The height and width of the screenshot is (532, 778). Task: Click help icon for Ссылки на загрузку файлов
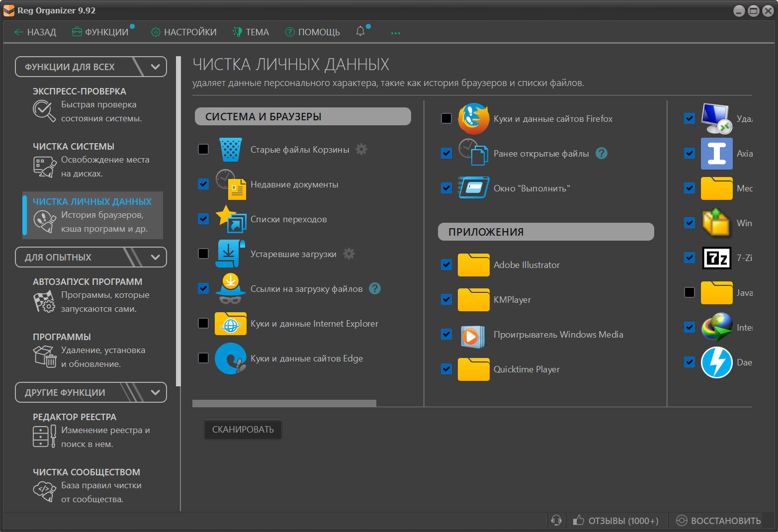tap(375, 288)
